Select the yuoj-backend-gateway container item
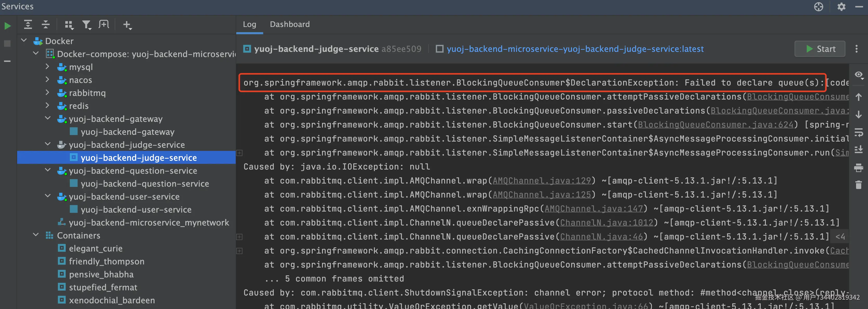 pos(127,132)
